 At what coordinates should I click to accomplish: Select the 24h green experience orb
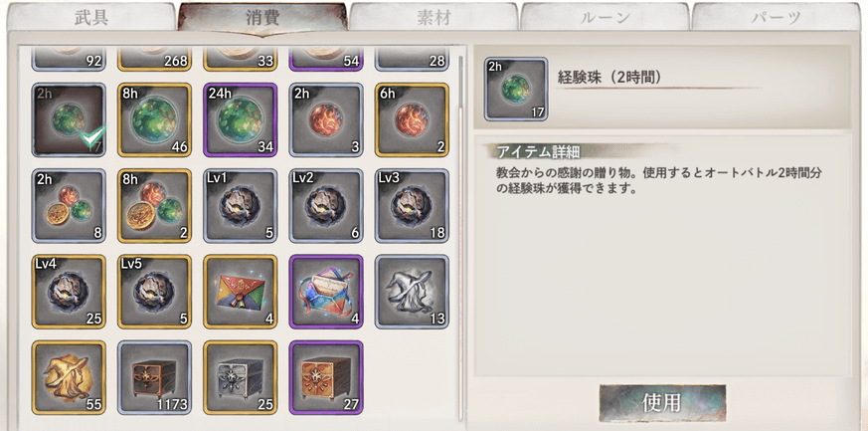241,120
